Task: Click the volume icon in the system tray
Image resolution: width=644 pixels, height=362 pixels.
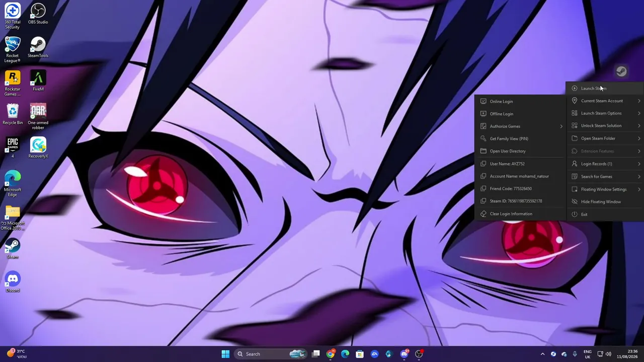Action: (x=608, y=354)
